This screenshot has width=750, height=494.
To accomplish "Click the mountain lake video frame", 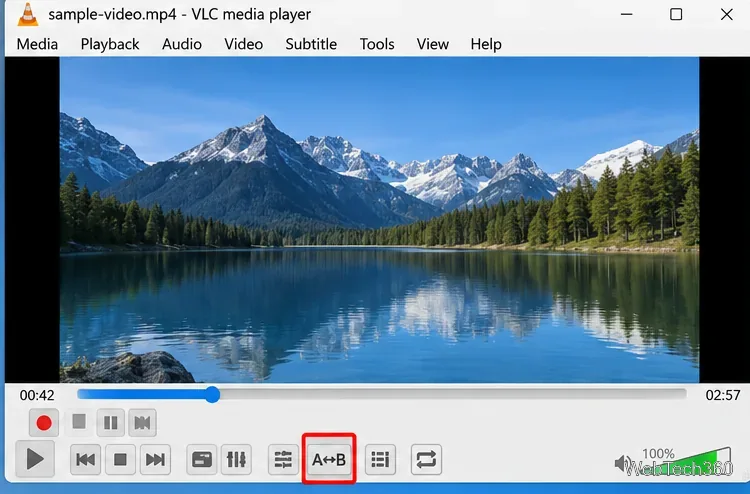I will tap(379, 220).
